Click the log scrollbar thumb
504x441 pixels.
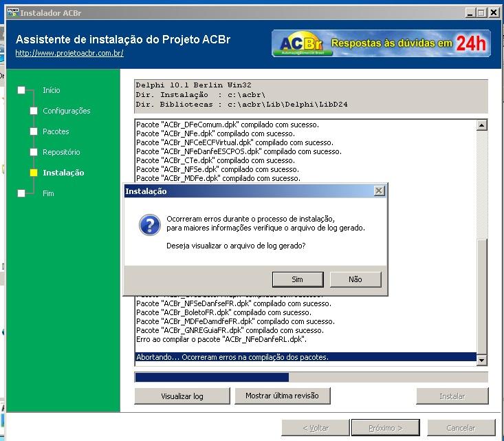[481, 296]
